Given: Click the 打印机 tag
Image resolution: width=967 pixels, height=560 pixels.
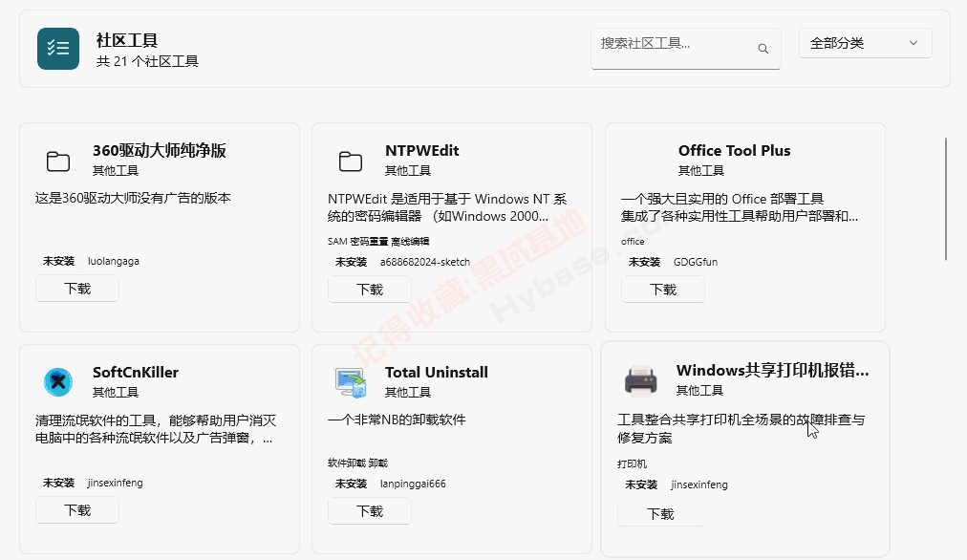Looking at the screenshot, I should point(632,463).
